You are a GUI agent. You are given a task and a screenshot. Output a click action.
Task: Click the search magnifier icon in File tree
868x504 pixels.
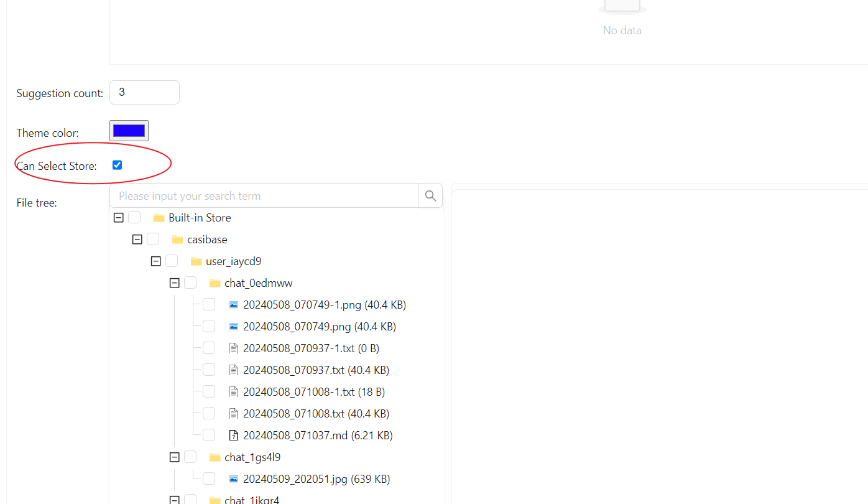point(430,196)
